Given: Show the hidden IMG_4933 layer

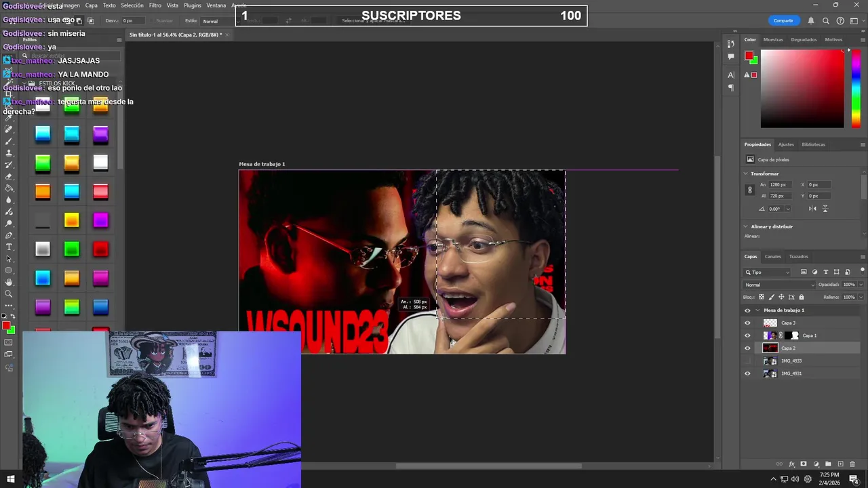Looking at the screenshot, I should [747, 361].
